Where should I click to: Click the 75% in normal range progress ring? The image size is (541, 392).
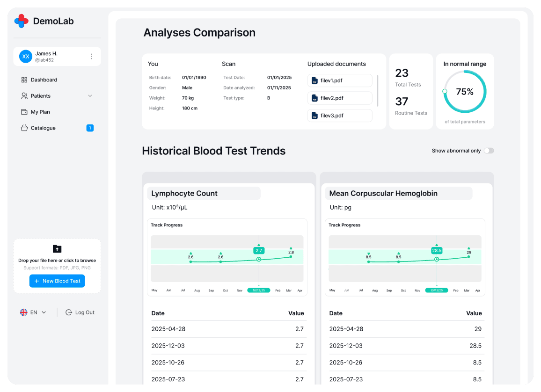465,92
